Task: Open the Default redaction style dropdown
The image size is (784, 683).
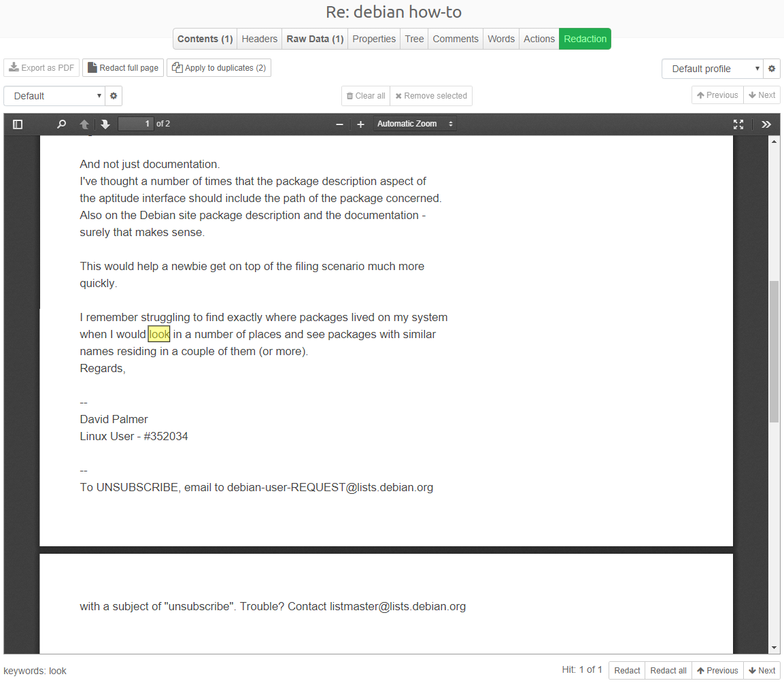Action: point(54,96)
